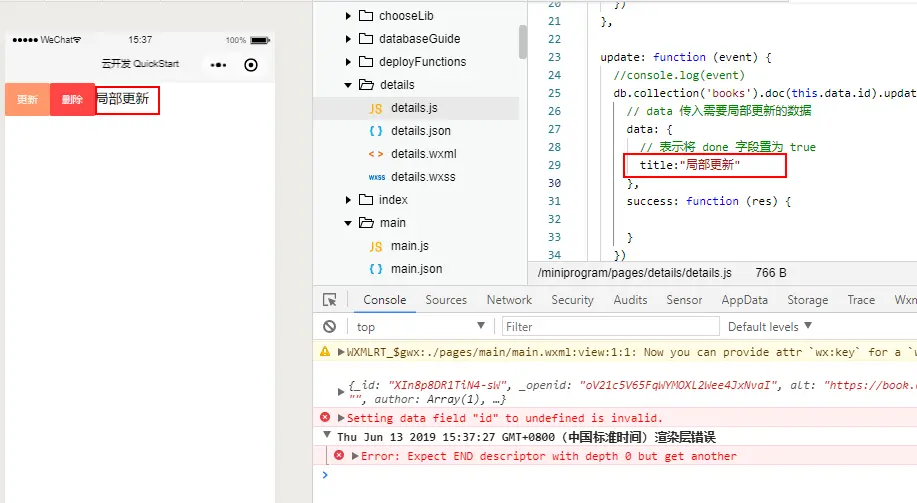Select the deployFunctions folder name
This screenshot has height=503, width=917.
[422, 61]
